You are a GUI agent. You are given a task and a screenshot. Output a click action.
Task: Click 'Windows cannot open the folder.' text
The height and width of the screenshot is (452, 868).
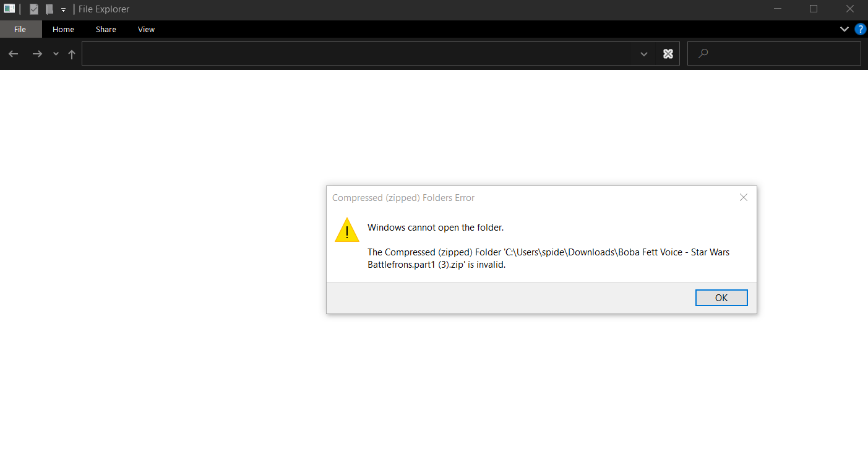click(x=436, y=227)
